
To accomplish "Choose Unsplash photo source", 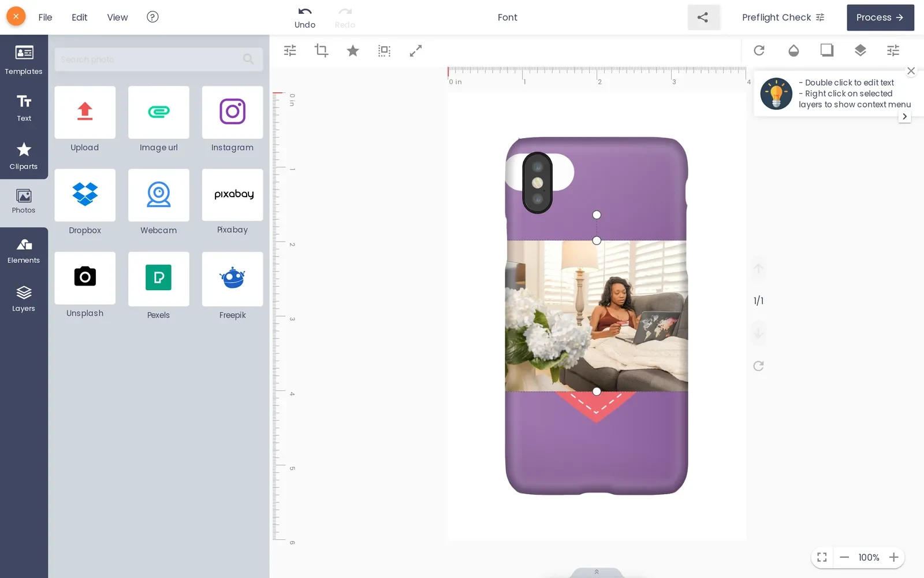I will (x=85, y=285).
